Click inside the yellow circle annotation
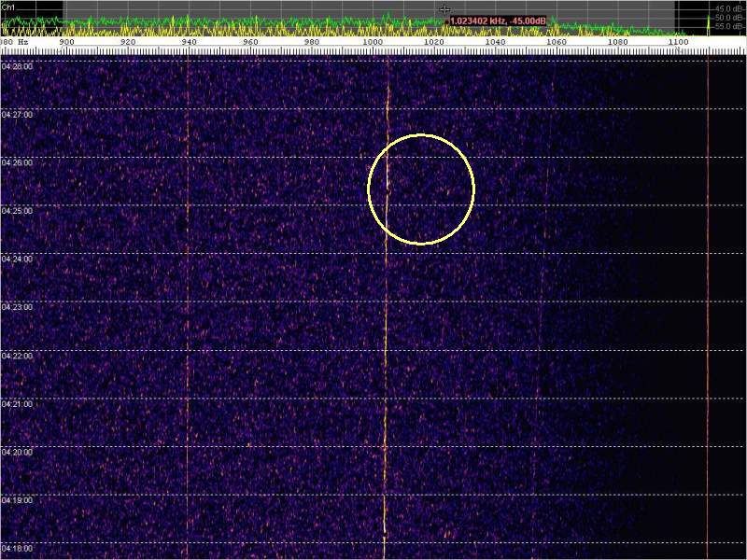The width and height of the screenshot is (747, 560). click(x=421, y=189)
